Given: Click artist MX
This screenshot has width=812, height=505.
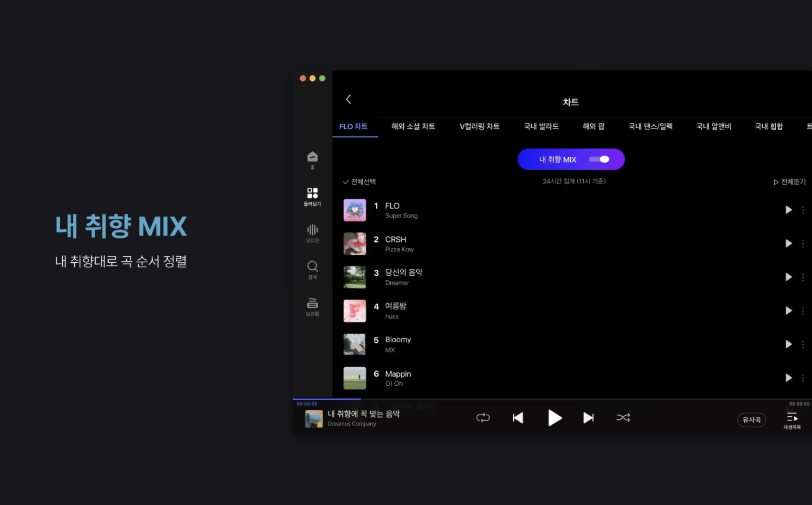Looking at the screenshot, I should 390,350.
